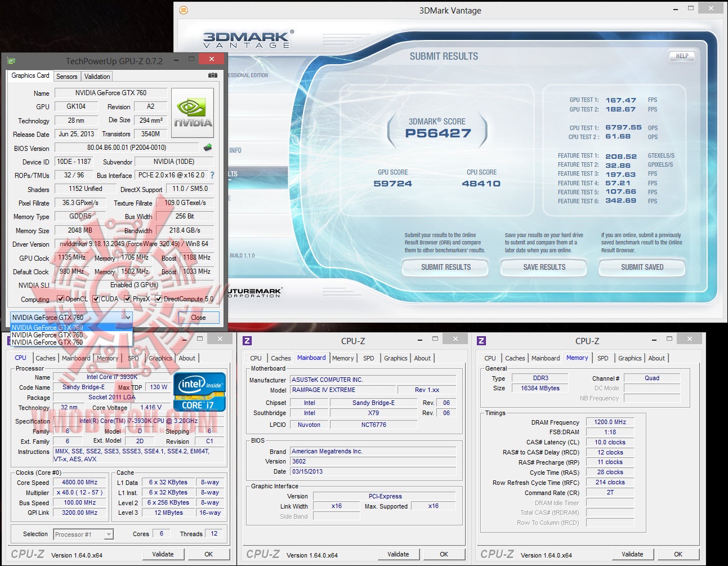The width and height of the screenshot is (728, 566).
Task: Click the DRAM Frequency value 1200.0 MHz
Action: point(610,422)
